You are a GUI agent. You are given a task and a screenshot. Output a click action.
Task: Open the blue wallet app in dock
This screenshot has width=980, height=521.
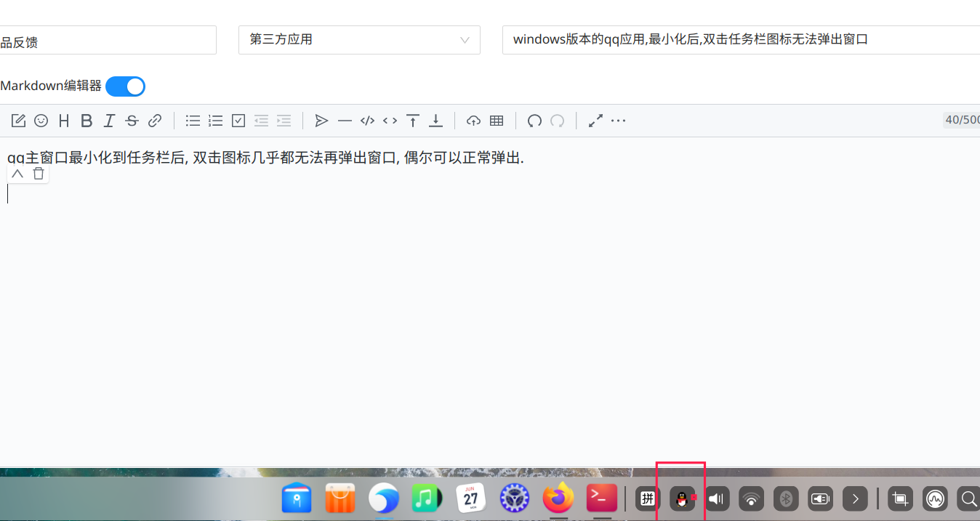click(297, 498)
